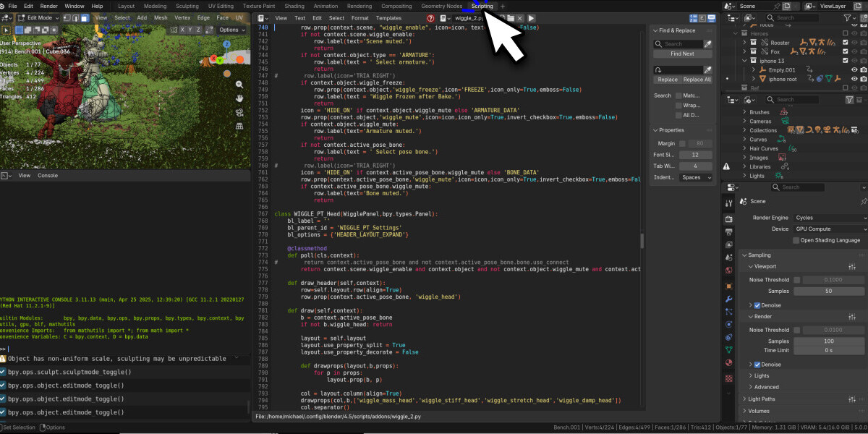Run the script with the play icon

pos(532,18)
